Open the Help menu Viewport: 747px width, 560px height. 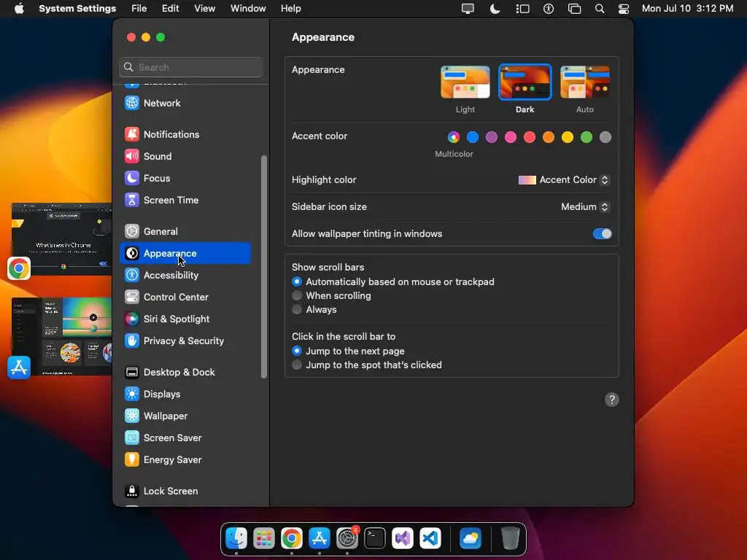[x=290, y=9]
